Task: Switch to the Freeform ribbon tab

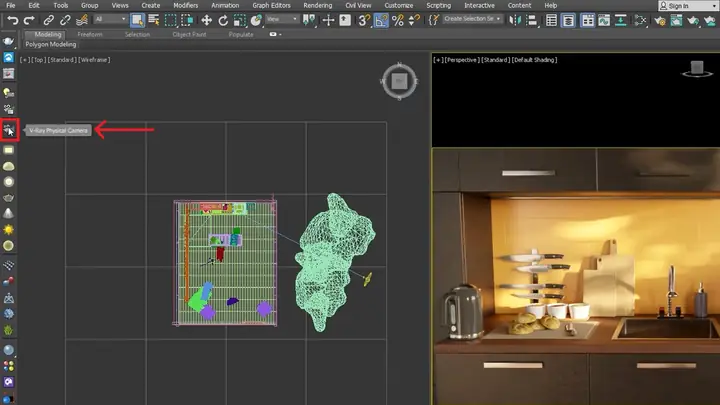Action: 90,34
